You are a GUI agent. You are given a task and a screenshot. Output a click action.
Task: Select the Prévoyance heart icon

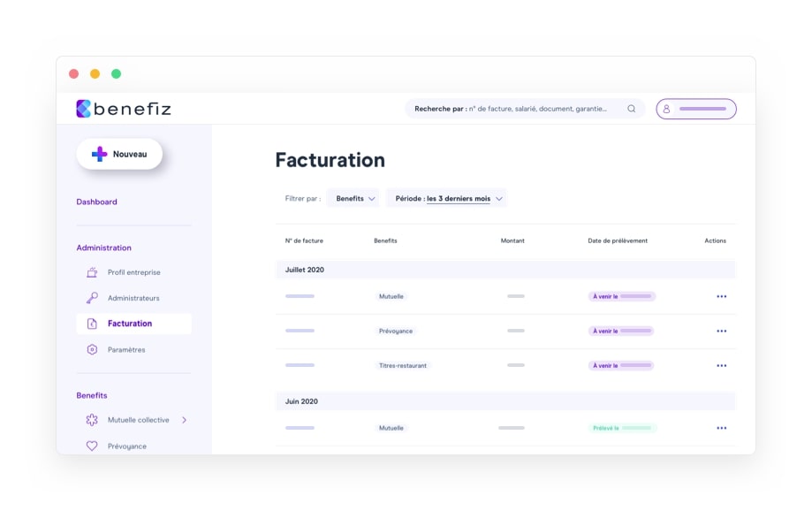click(92, 446)
